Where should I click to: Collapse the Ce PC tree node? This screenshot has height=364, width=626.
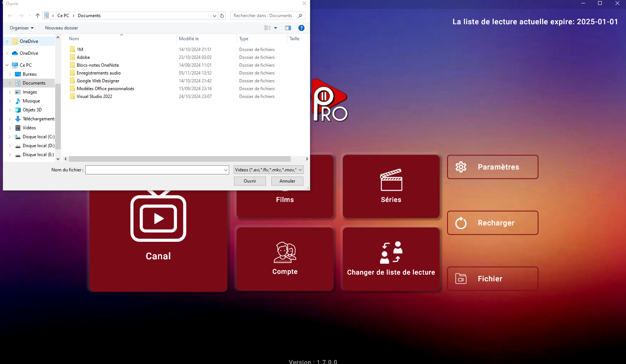[x=7, y=65]
